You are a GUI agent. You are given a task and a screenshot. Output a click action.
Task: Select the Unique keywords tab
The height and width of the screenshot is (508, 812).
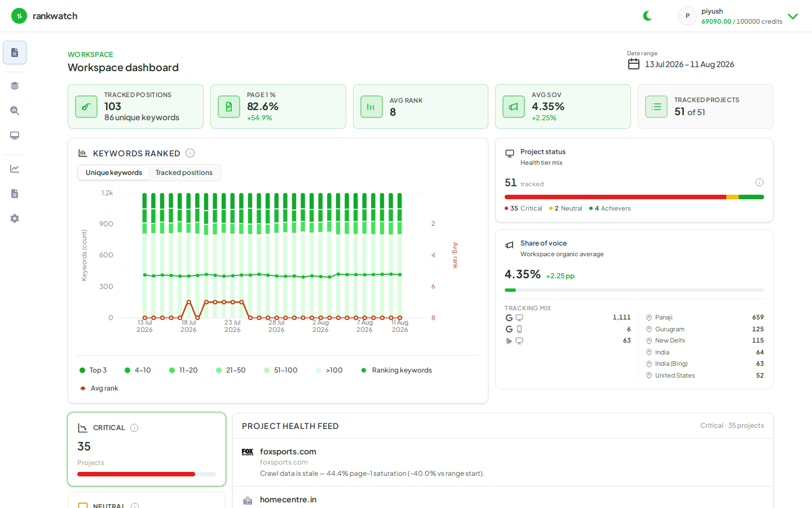click(x=114, y=173)
